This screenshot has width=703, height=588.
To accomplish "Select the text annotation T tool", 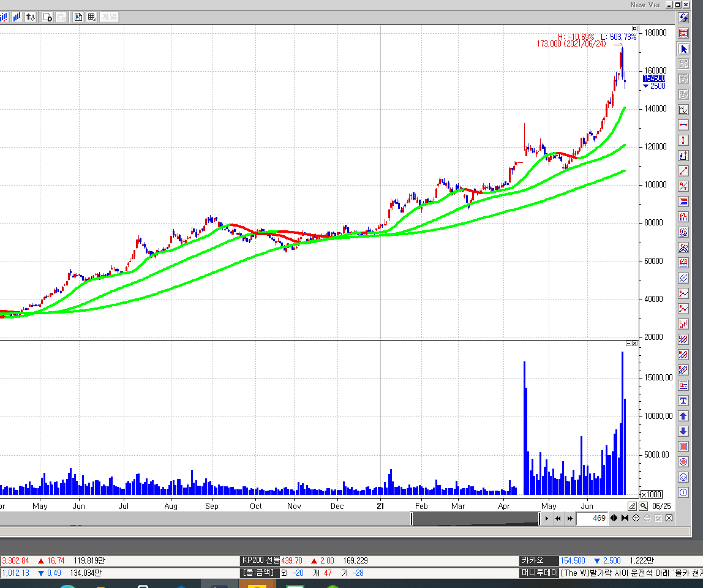I will [x=683, y=401].
